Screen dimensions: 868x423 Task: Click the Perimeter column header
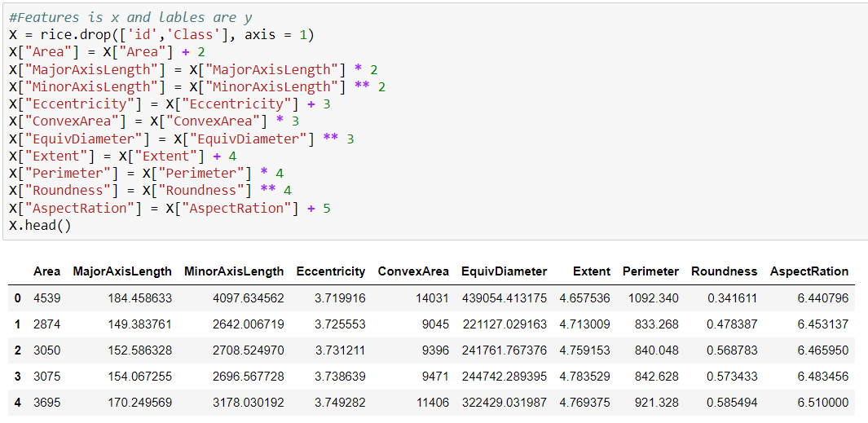[651, 271]
